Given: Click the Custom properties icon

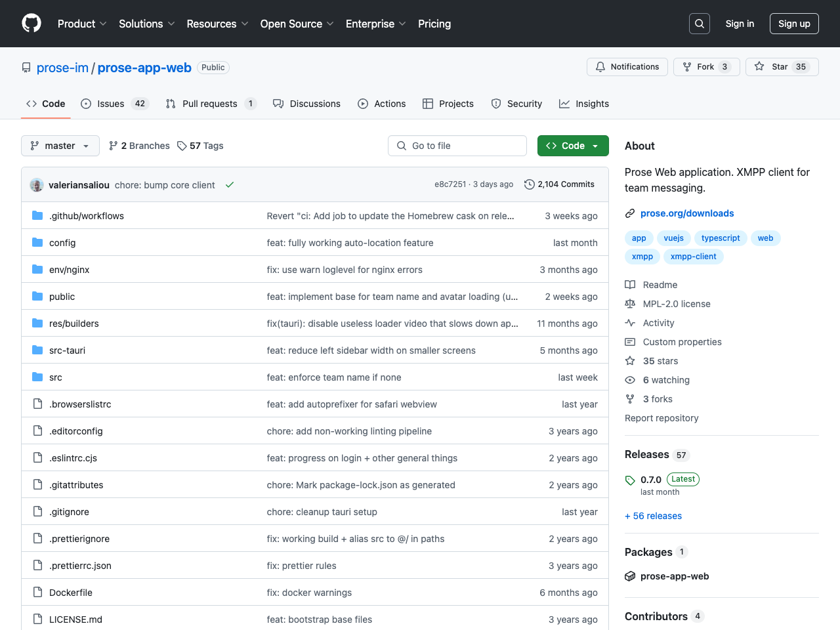Looking at the screenshot, I should pos(630,342).
